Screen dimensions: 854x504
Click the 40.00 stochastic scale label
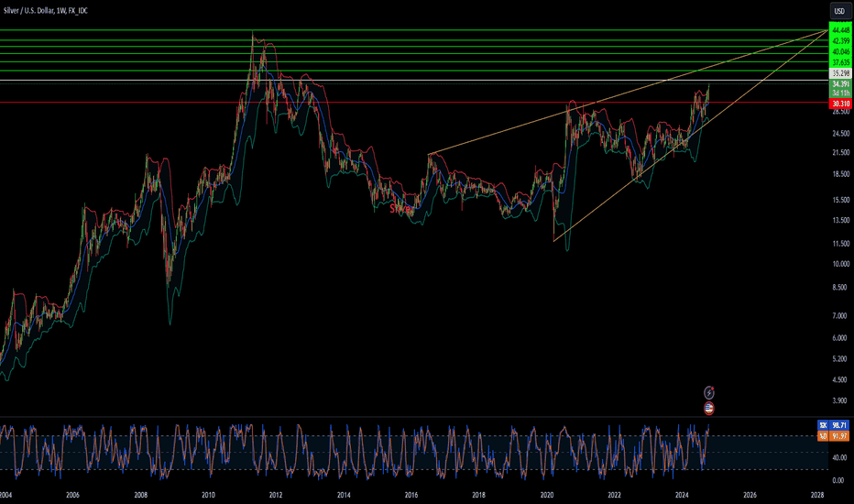[x=841, y=457]
